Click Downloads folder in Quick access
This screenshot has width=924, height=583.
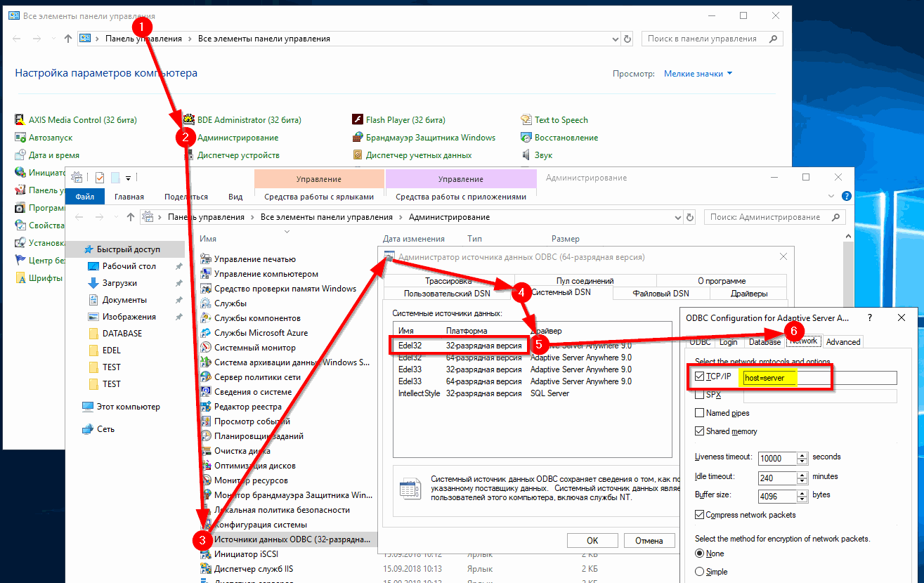point(119,283)
